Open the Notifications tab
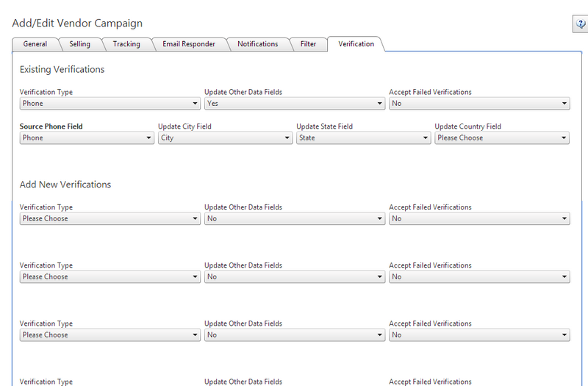Screen dimensions: 588x386 258,44
